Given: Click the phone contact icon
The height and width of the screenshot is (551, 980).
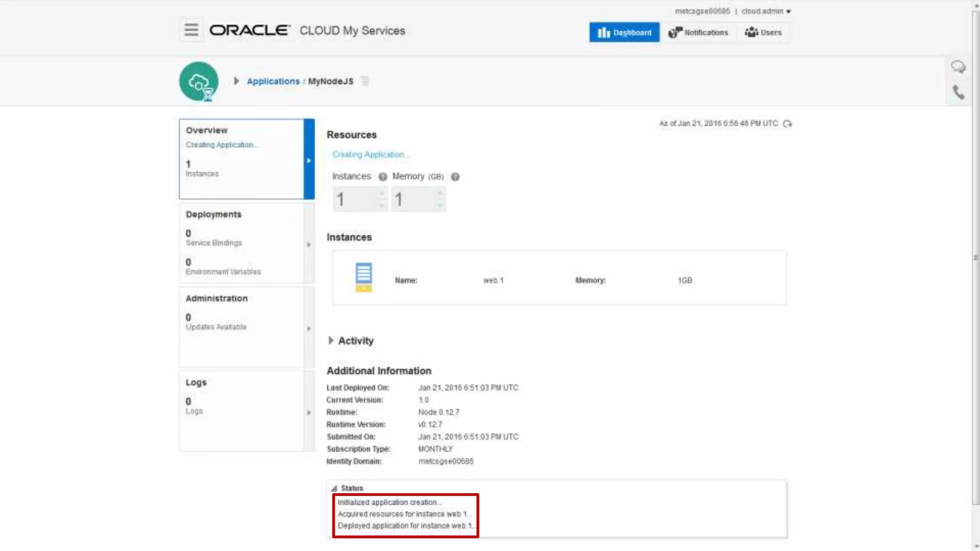Looking at the screenshot, I should [958, 92].
